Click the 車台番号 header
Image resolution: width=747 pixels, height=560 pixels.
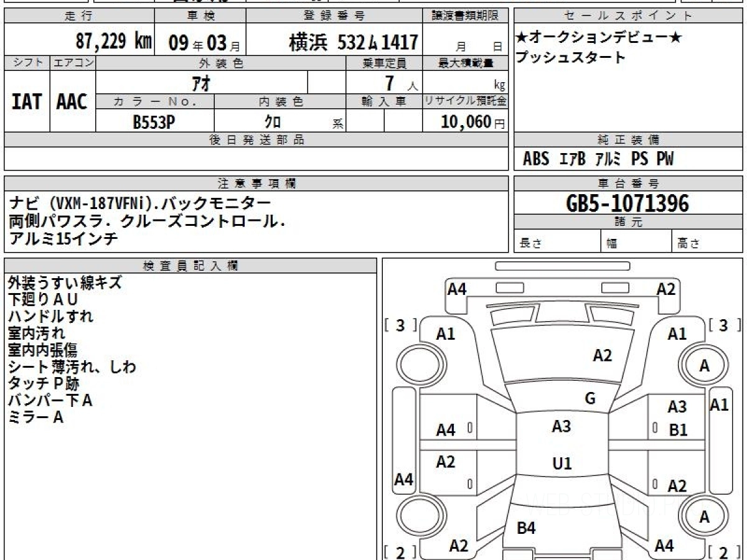point(628,184)
